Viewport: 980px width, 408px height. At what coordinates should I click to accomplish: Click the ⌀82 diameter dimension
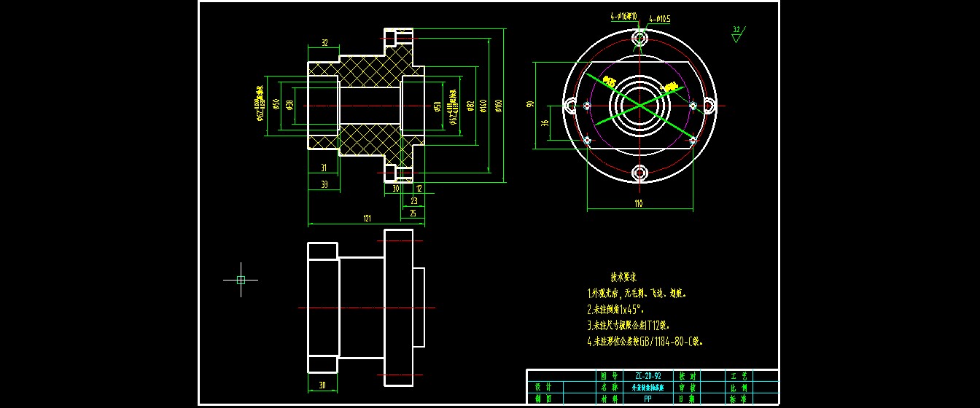point(470,106)
